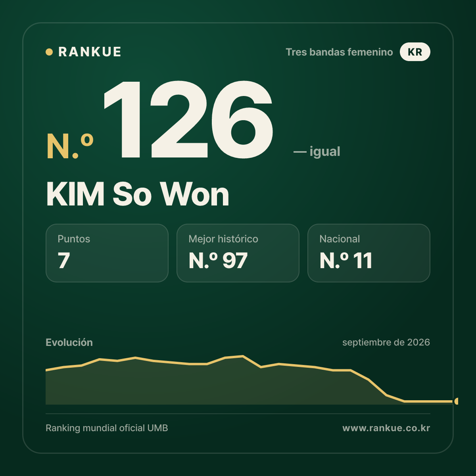
Task: Click the RANKUE brand name
Action: [x=90, y=52]
